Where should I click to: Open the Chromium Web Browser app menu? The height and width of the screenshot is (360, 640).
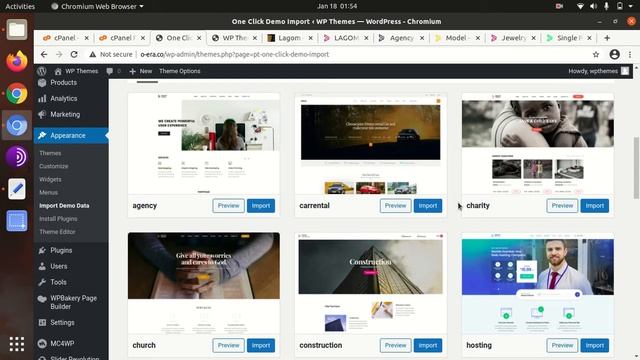coord(98,6)
